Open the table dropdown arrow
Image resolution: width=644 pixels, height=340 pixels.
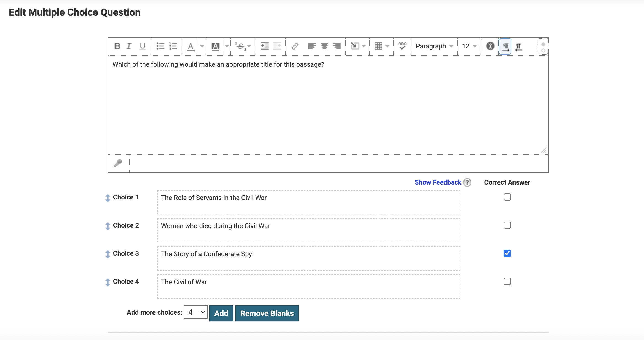387,46
